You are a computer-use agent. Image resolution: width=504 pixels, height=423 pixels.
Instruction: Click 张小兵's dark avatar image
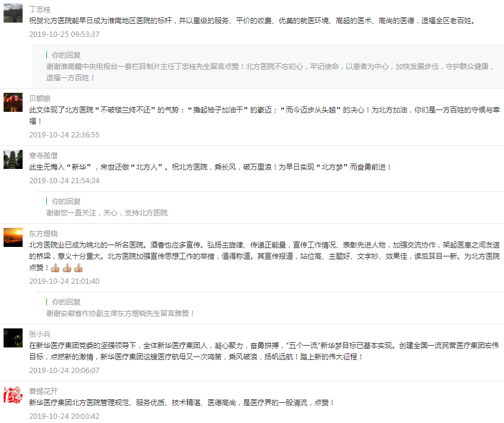pos(13,338)
